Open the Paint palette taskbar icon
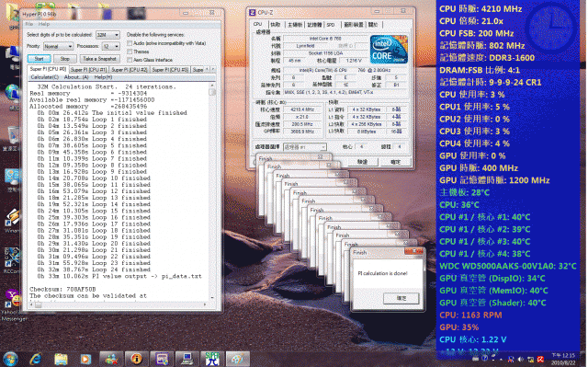The image size is (588, 367). 238,359
